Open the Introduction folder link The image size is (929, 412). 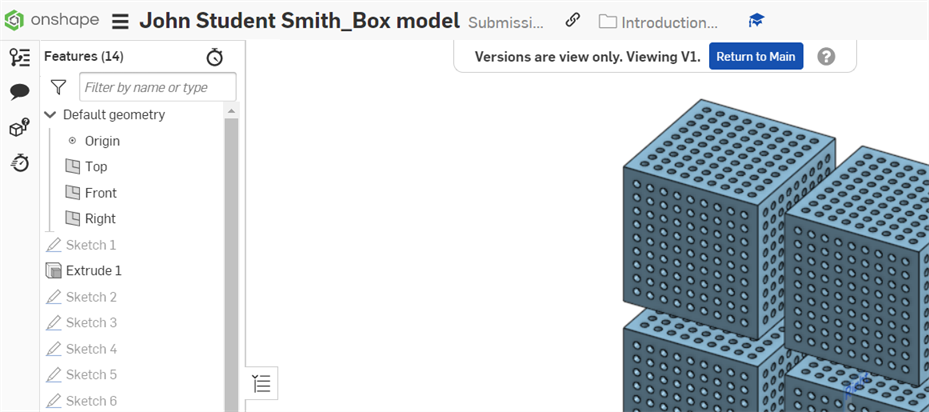pyautogui.click(x=658, y=23)
